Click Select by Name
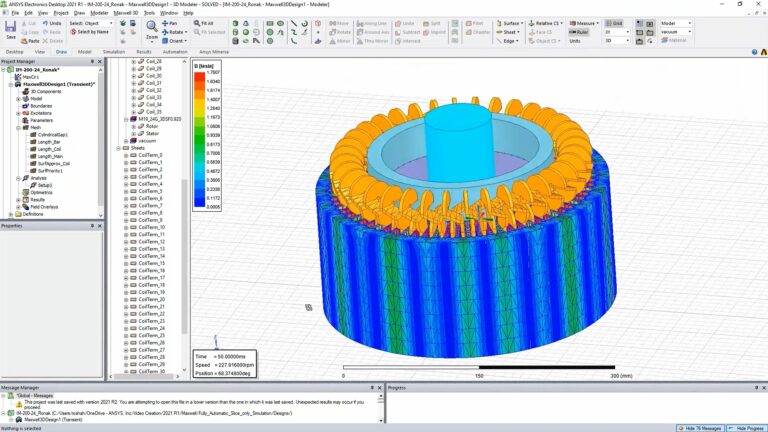Screen dimensions: 768x432 pyautogui.click(x=90, y=32)
